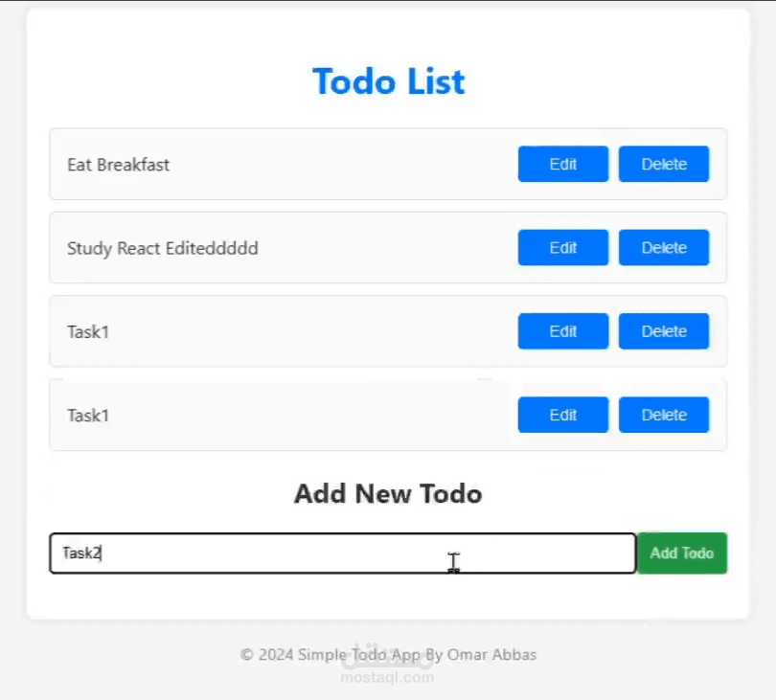Viewport: 776px width, 700px height.
Task: Edit the Study React Editeddddd todo
Action: click(x=562, y=247)
